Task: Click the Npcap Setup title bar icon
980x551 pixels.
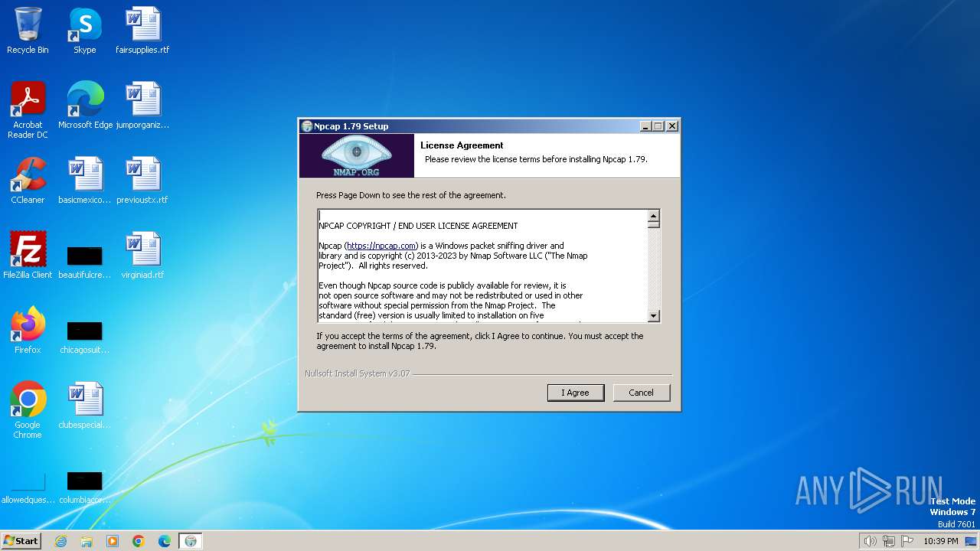Action: (x=307, y=126)
